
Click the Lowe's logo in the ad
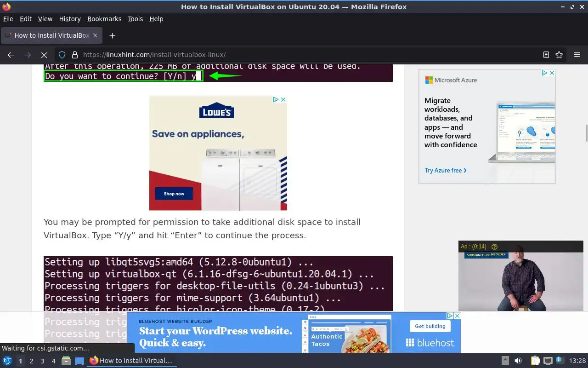point(217,111)
